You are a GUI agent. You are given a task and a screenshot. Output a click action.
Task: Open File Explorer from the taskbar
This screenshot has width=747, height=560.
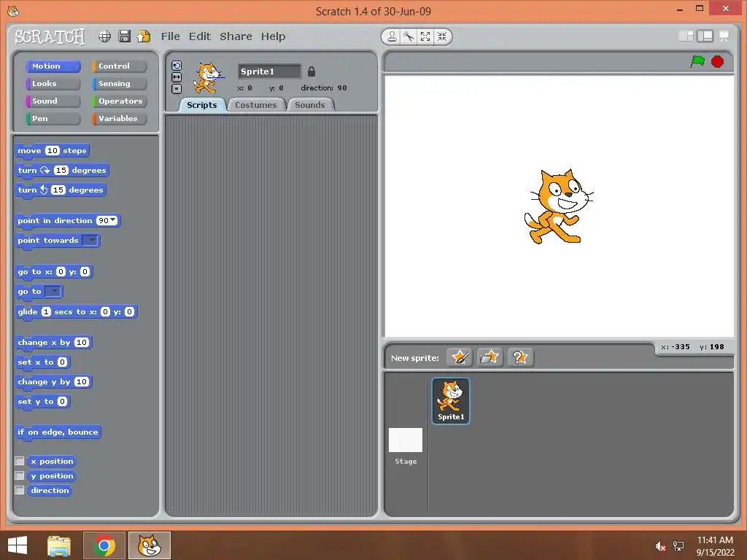click(58, 545)
